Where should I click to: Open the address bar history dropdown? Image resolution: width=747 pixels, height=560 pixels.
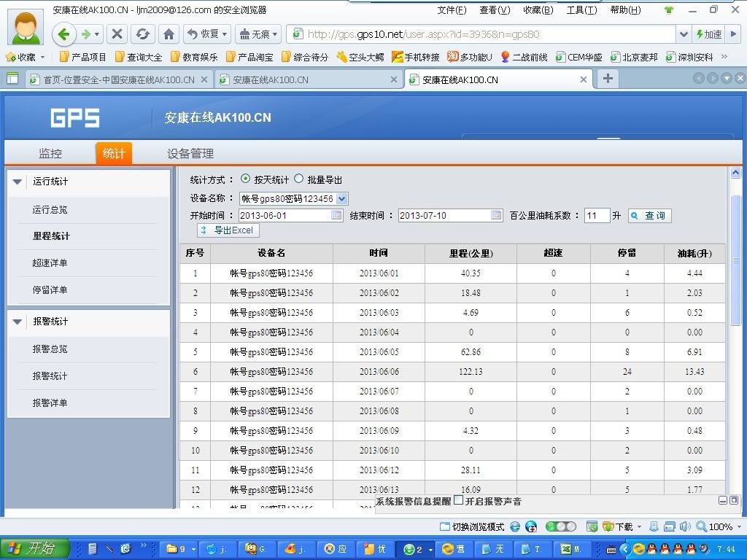(x=684, y=34)
